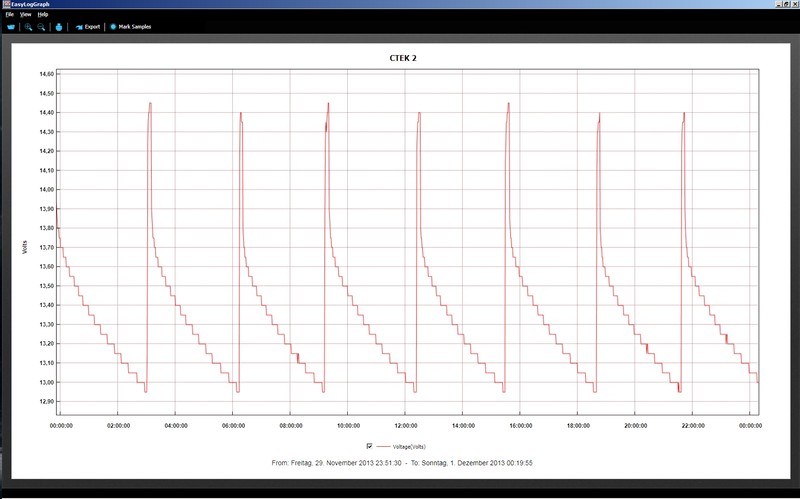Click the 14,60 y-axis value label
800x499 pixels.
(x=45, y=75)
